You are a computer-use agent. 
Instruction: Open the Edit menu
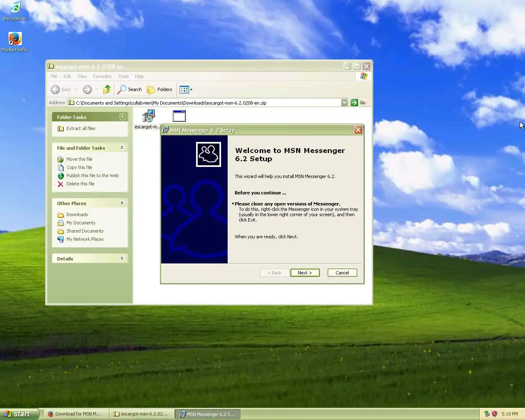[67, 76]
